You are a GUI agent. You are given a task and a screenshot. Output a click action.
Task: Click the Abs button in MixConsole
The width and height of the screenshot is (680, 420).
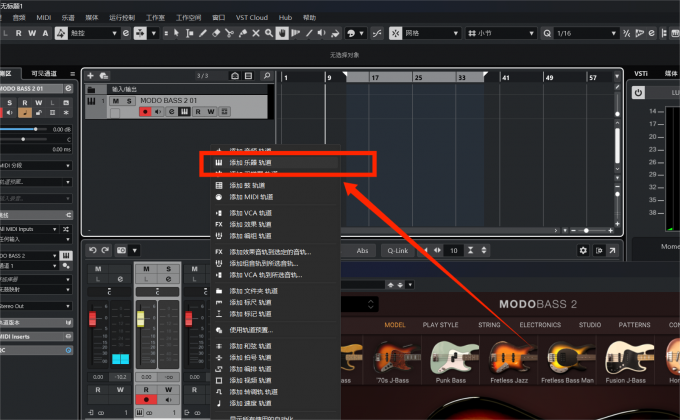[x=362, y=250]
